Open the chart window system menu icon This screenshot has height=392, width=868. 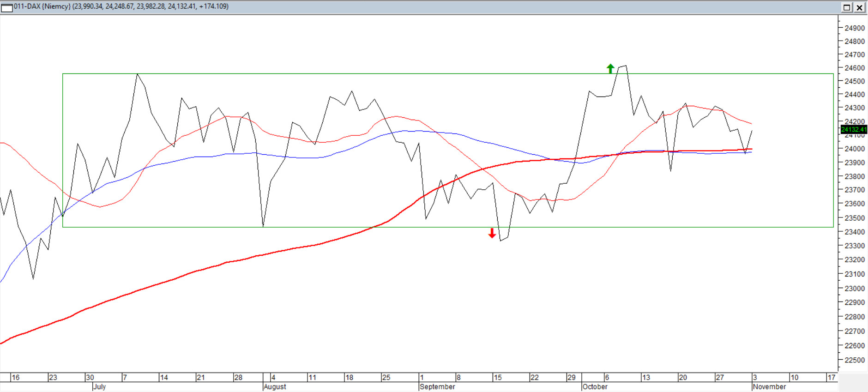[6, 7]
